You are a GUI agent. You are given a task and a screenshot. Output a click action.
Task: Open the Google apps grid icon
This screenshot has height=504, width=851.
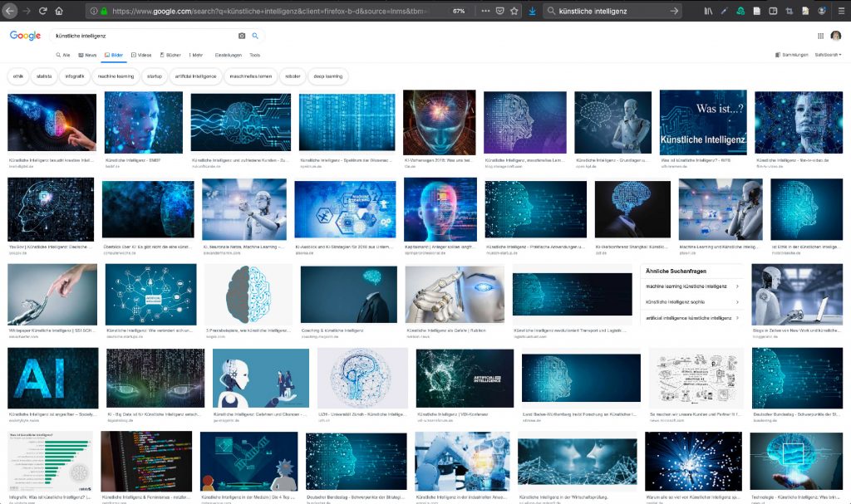tap(820, 37)
